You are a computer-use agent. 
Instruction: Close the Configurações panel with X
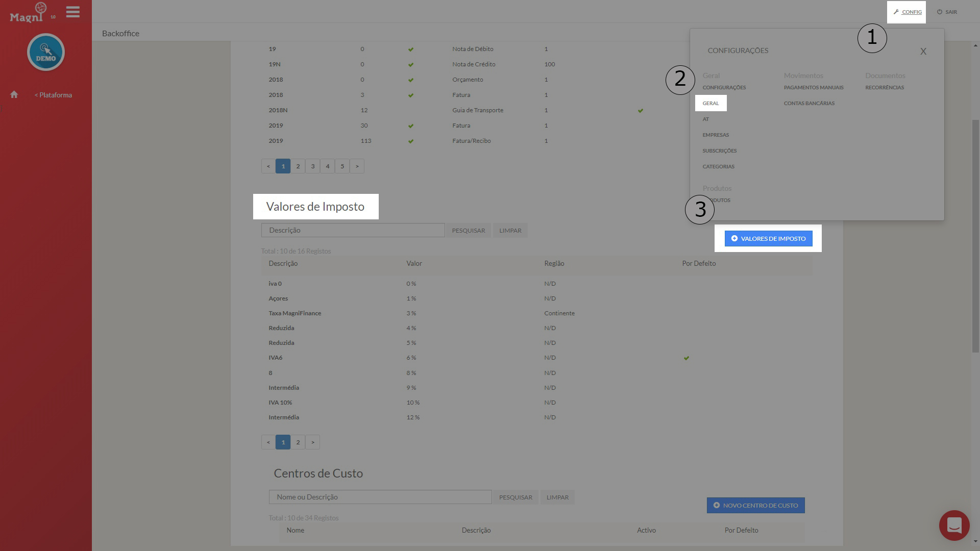pos(923,52)
